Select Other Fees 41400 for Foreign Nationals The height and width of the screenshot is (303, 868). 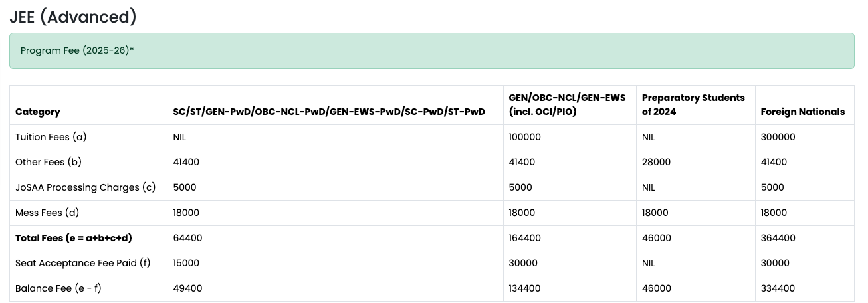(774, 162)
